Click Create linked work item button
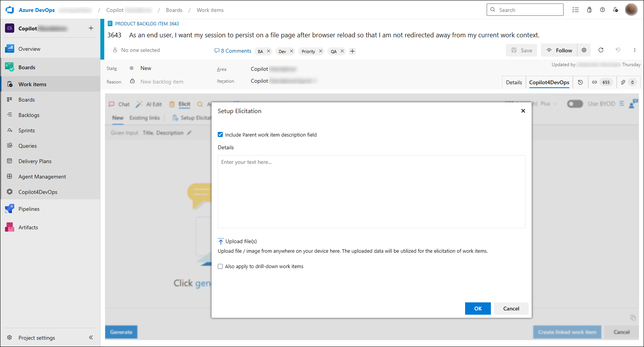This screenshot has width=644, height=347. tap(567, 332)
